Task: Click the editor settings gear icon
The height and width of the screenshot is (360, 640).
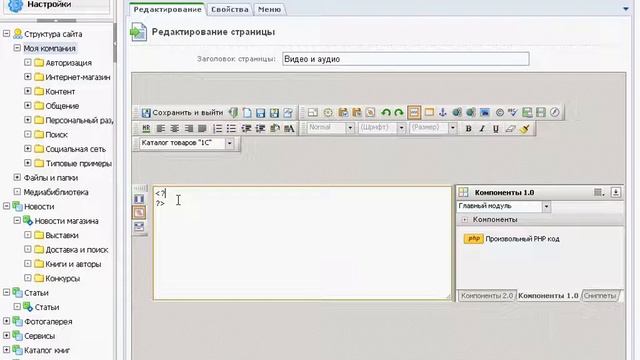Action: pos(328,112)
